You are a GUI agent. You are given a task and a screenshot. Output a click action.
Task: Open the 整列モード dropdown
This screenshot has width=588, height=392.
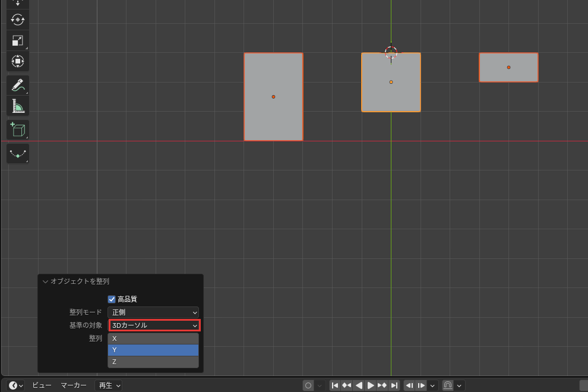point(153,312)
